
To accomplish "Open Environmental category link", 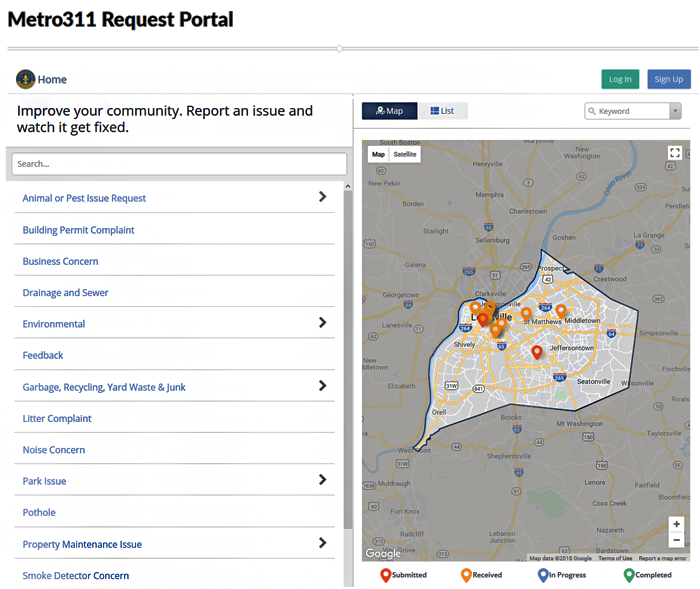I will [54, 324].
